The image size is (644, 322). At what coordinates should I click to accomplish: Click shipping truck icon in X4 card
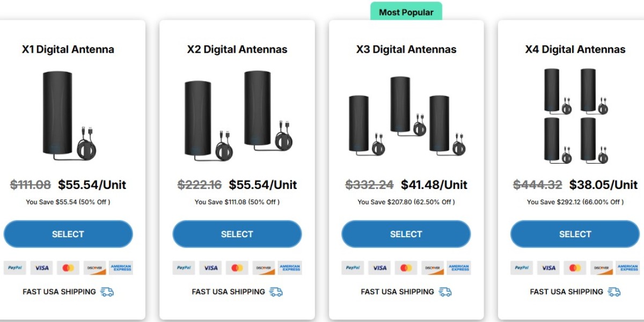(614, 292)
